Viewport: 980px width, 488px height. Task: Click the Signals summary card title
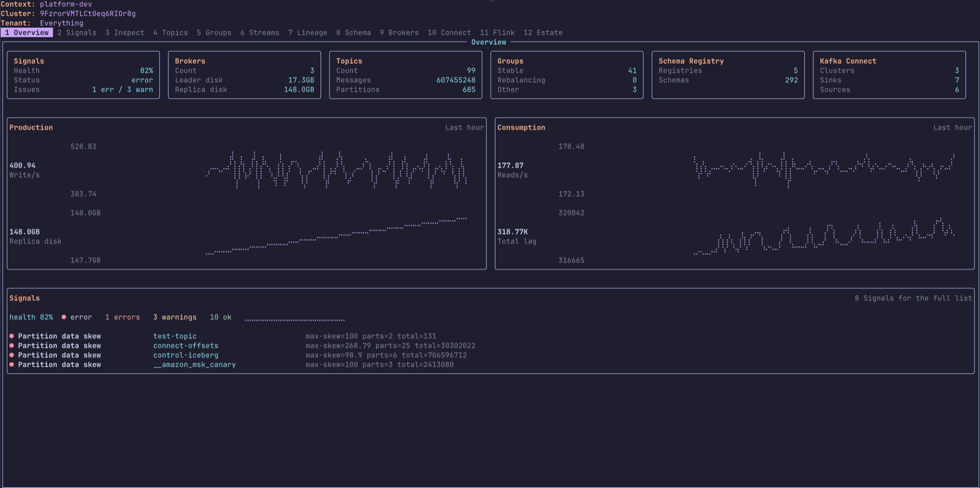coord(29,61)
